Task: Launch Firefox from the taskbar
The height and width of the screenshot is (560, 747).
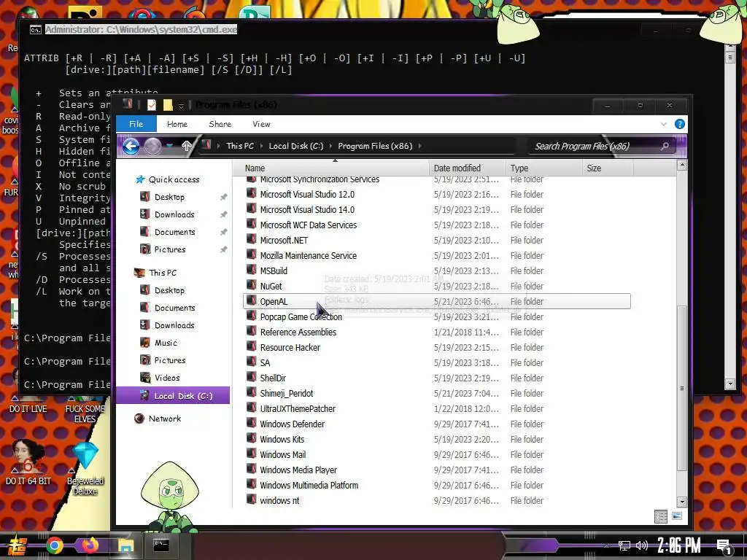Action: (x=90, y=545)
